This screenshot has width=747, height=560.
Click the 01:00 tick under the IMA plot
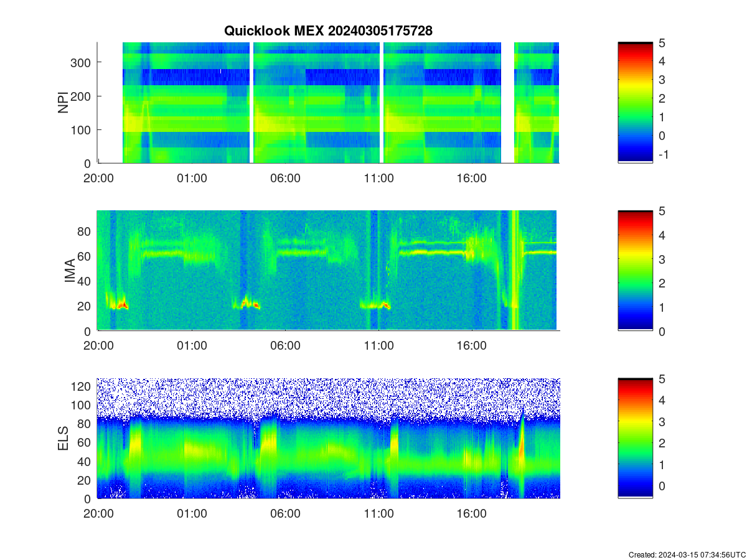point(192,346)
